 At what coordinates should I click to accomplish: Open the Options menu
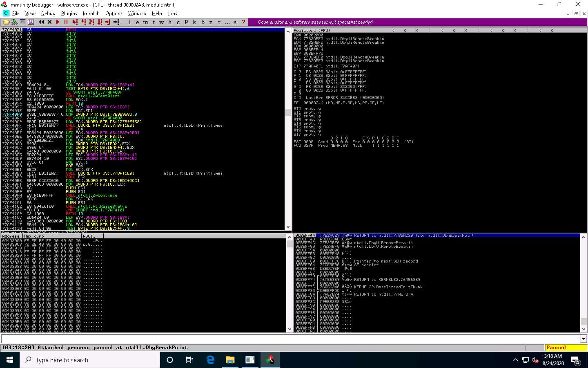pos(114,13)
